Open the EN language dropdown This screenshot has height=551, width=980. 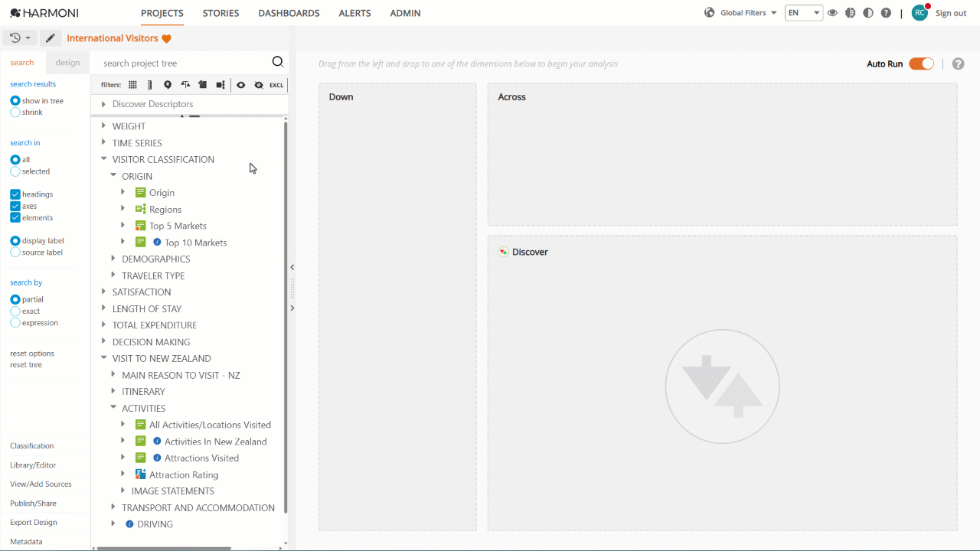coord(803,13)
